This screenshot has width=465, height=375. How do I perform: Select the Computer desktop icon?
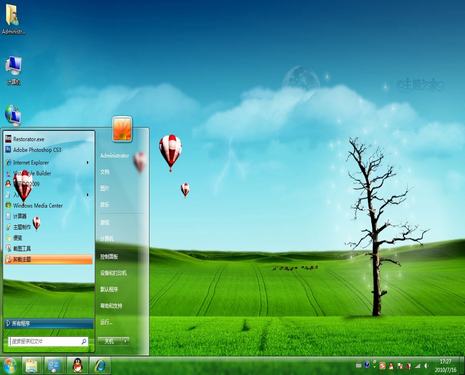14,71
